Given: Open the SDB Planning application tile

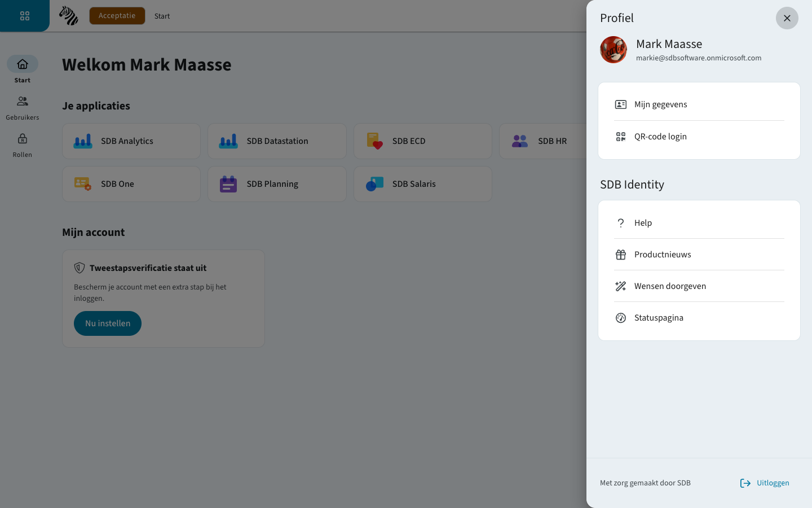Looking at the screenshot, I should (x=277, y=184).
